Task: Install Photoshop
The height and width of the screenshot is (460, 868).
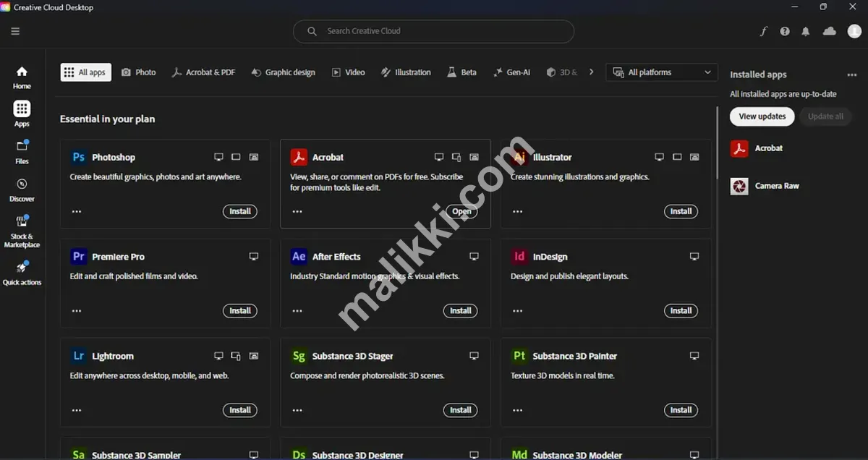Action: (x=240, y=212)
